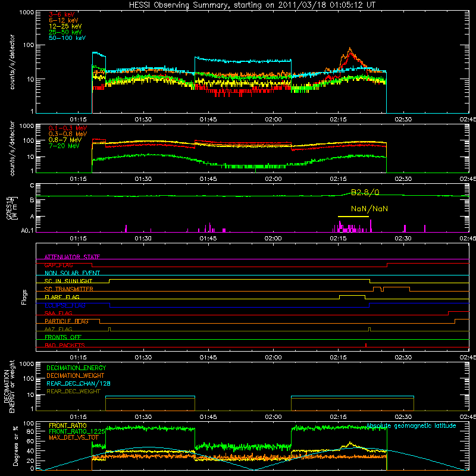
Task: Click the 01:30 tick label under the top panel
Action: point(143,120)
